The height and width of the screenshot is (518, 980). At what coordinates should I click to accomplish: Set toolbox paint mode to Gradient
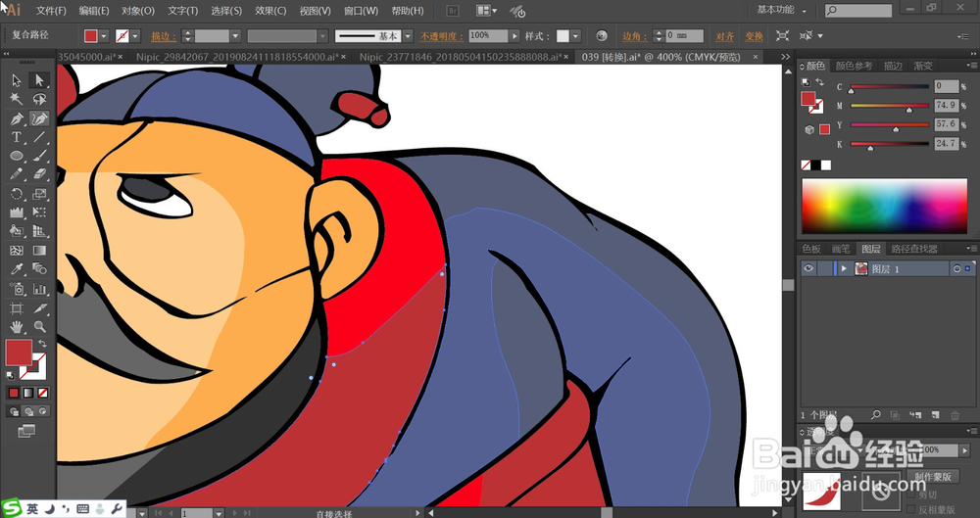28,393
